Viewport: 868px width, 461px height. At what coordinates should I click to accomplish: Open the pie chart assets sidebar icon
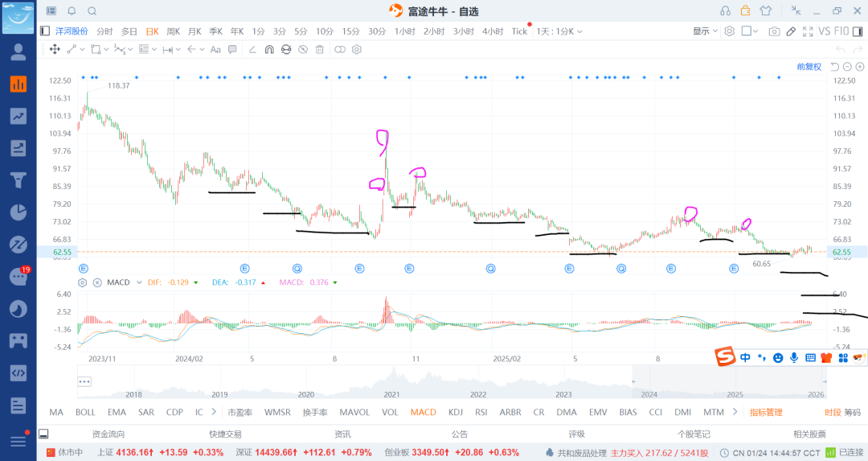tap(18, 212)
